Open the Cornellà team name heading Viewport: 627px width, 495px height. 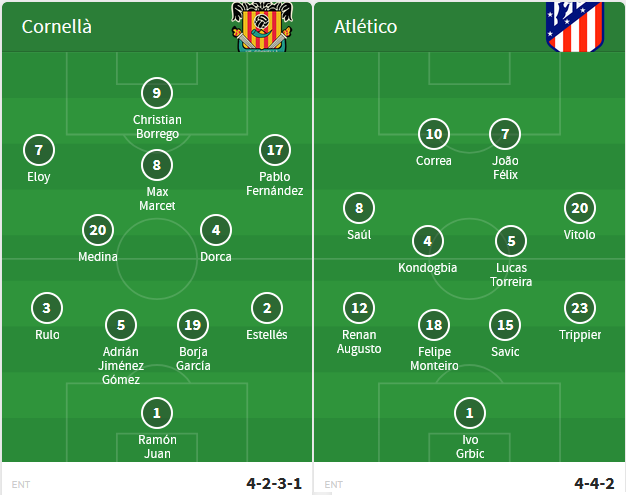[57, 27]
